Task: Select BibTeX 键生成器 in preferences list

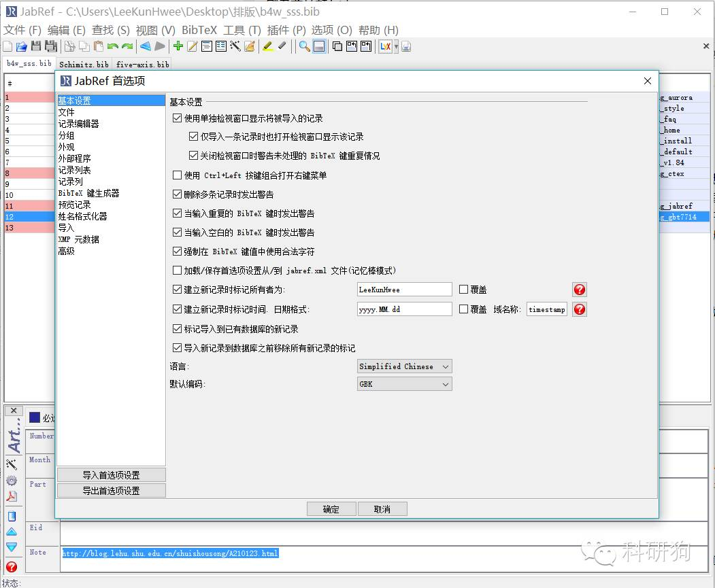Action: coord(88,193)
